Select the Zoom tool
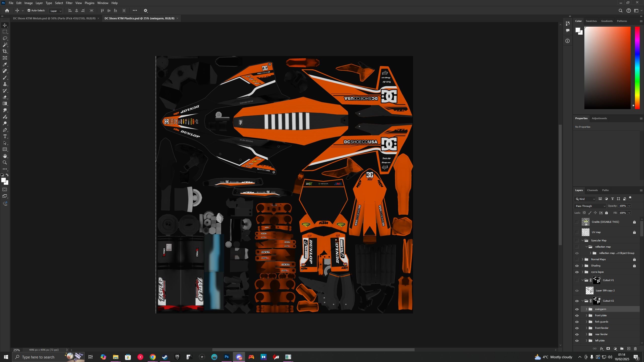The height and width of the screenshot is (362, 644). click(5, 162)
